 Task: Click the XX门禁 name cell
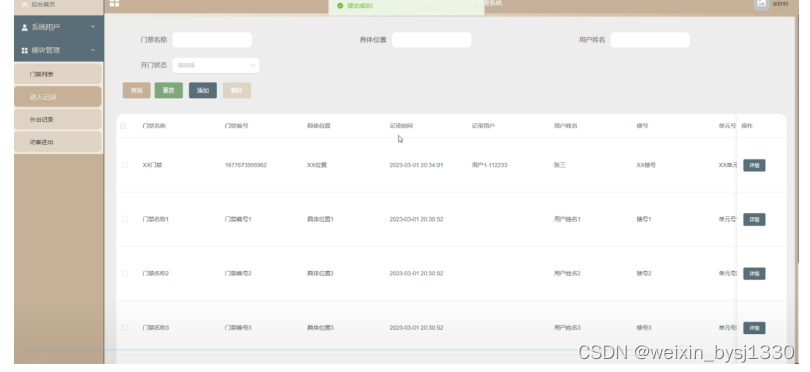point(152,165)
